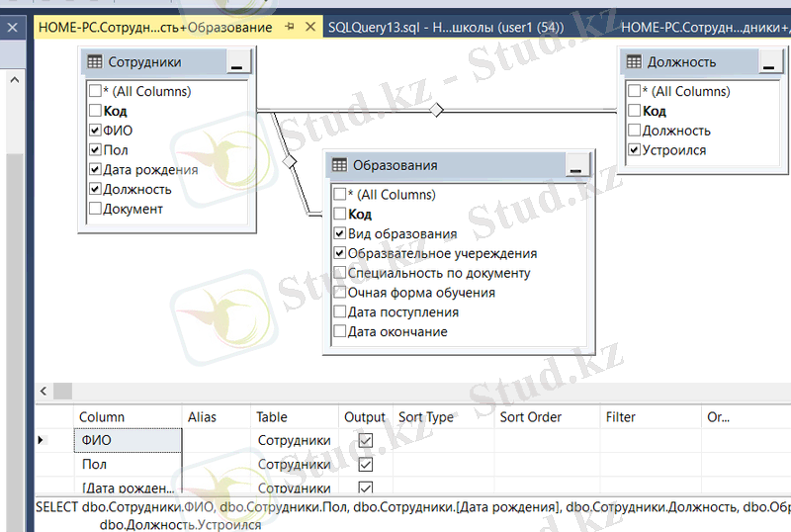Minimize the Образования table window
The height and width of the screenshot is (532, 791).
tap(575, 166)
